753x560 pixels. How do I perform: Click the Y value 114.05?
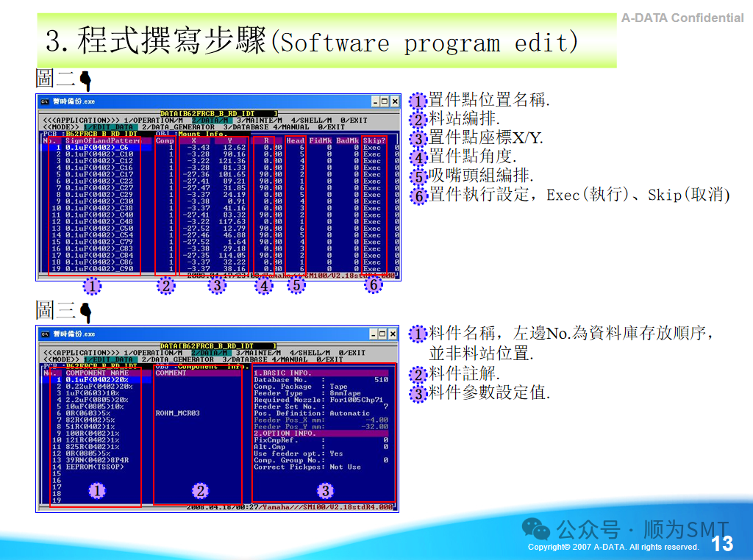(x=232, y=255)
